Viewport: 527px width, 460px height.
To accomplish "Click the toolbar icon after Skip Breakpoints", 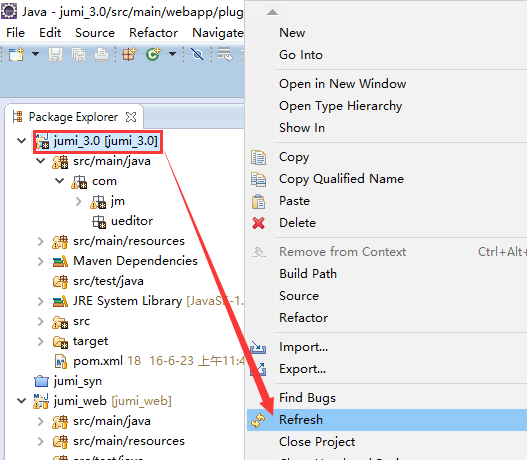I will coord(225,54).
